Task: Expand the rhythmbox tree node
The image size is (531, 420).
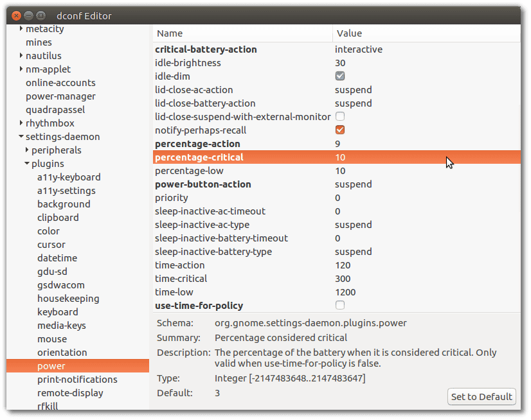Action: [x=21, y=123]
